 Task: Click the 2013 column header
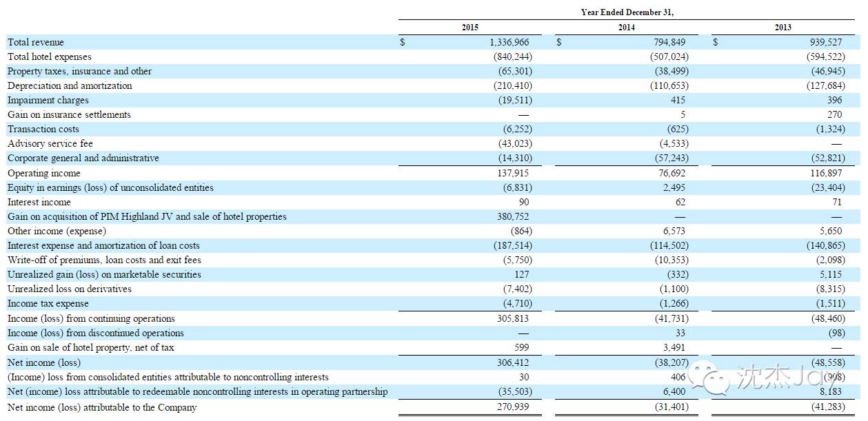click(783, 28)
